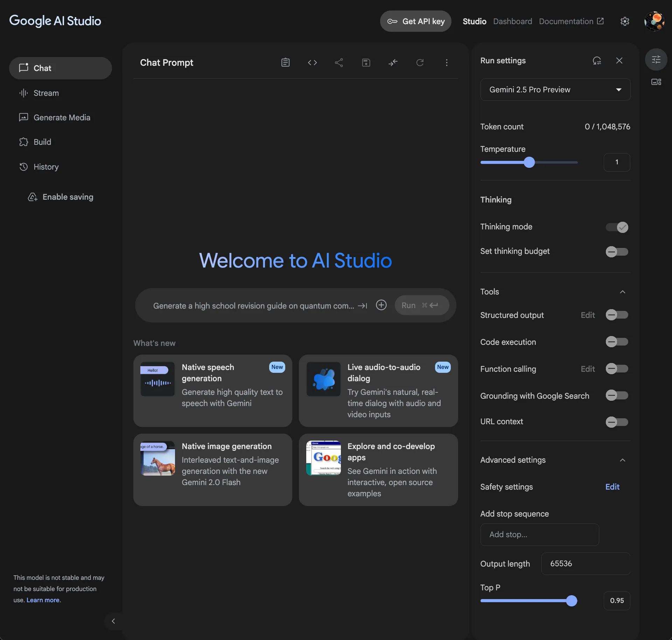Share the current chat prompt

(x=339, y=63)
